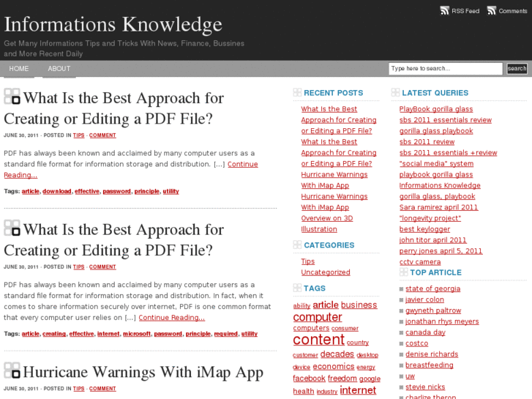Open 'jonathan rhys meyers' top article

coord(442,321)
